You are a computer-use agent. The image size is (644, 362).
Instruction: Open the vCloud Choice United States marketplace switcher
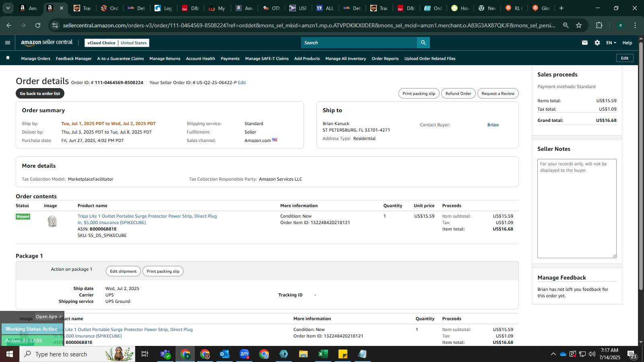click(117, 43)
